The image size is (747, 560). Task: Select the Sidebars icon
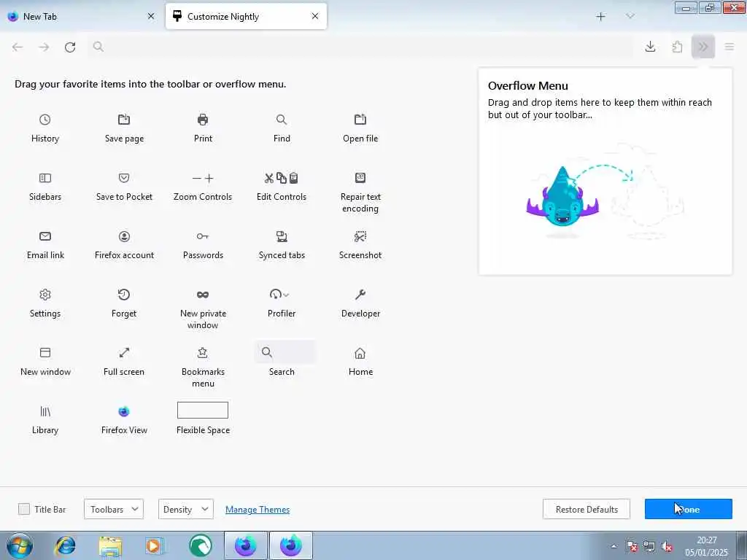tap(44, 178)
